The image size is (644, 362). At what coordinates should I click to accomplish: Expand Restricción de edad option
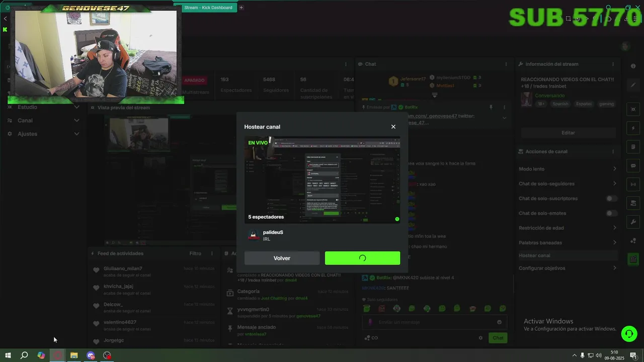[x=567, y=228]
